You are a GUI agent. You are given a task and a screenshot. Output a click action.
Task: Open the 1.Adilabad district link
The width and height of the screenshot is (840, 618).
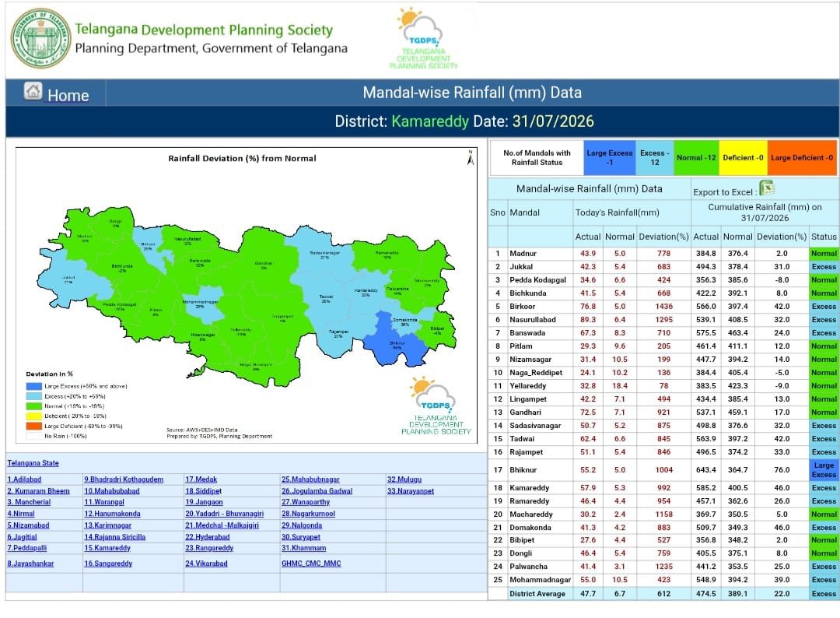coord(24,479)
